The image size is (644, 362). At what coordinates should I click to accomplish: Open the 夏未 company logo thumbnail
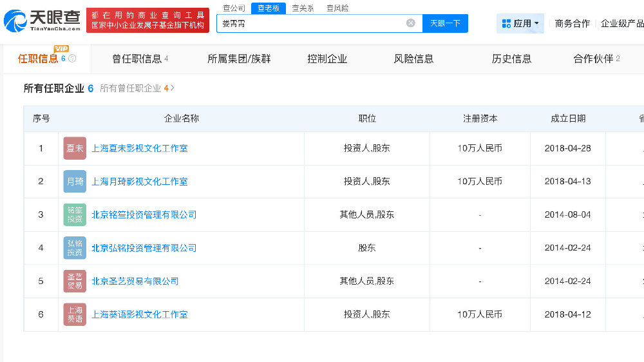pyautogui.click(x=75, y=148)
